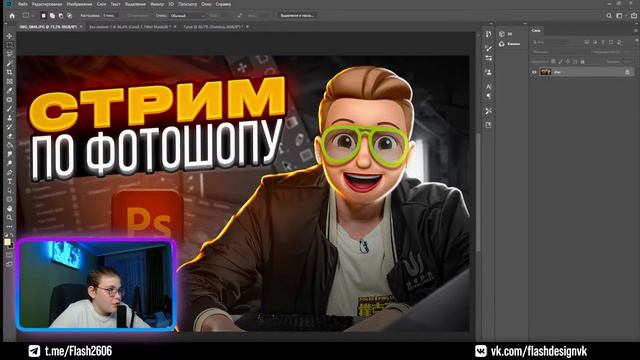Viewport: 640px width, 360px height.
Task: Select the Spot Healing Brush tool
Action: pos(9,99)
